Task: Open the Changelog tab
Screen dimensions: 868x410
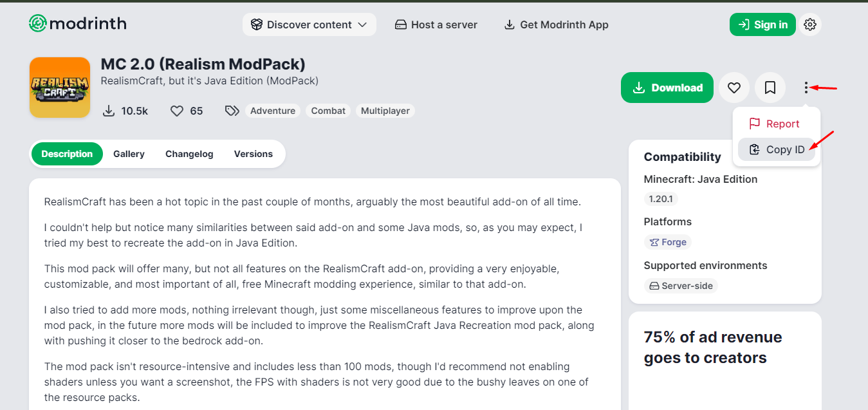Action: [189, 154]
